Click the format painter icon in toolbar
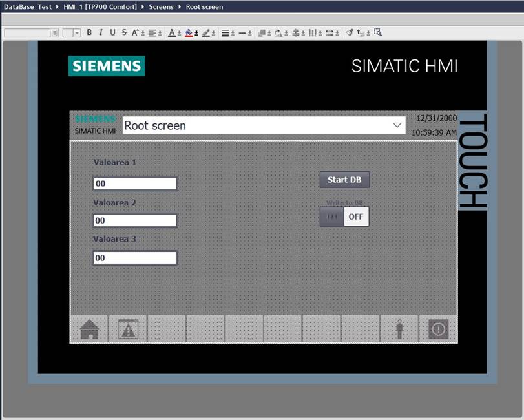The width and height of the screenshot is (524, 420). [349, 32]
